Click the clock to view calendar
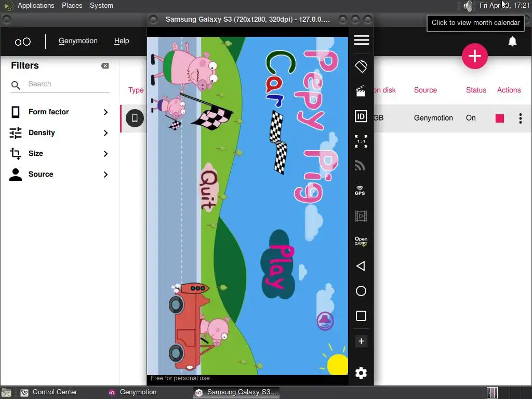This screenshot has width=532, height=399. coord(504,5)
